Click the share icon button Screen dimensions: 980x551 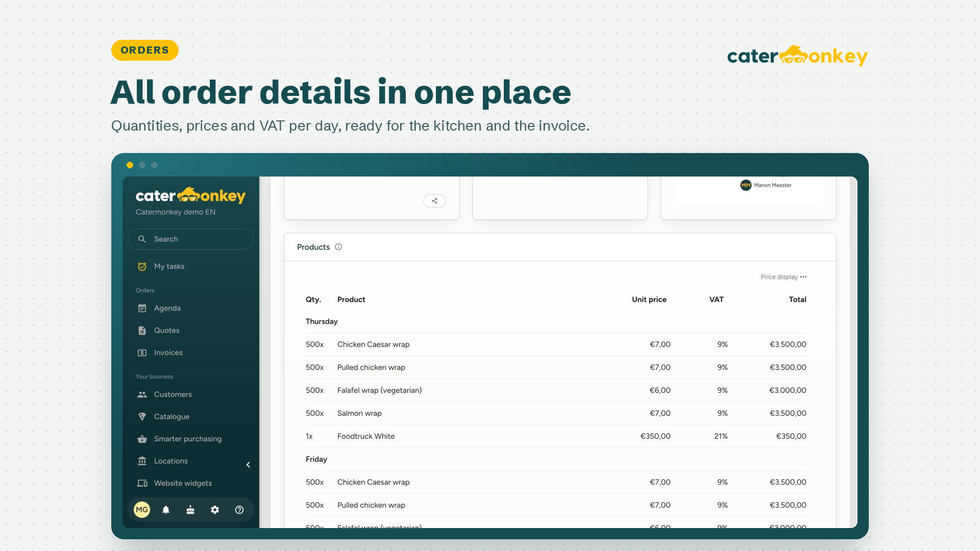tap(434, 201)
